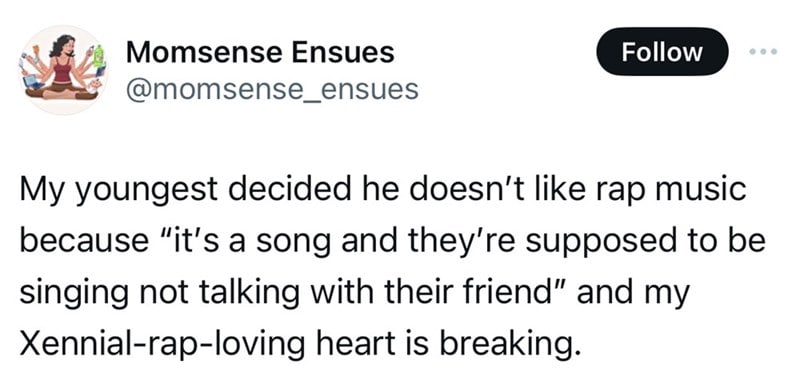Screen dimensions: 800x384
Task: Click the quoted phrase "it's a song"
Action: [247, 239]
